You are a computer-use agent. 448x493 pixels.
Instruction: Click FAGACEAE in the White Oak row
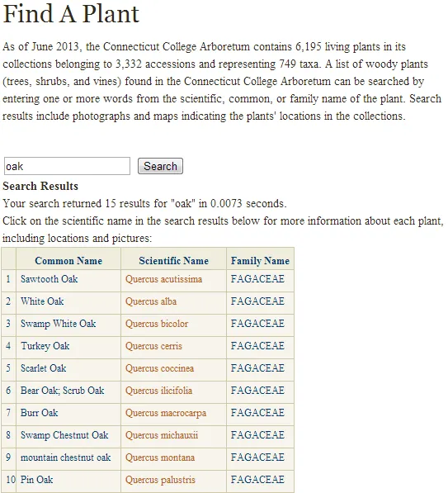click(x=257, y=301)
